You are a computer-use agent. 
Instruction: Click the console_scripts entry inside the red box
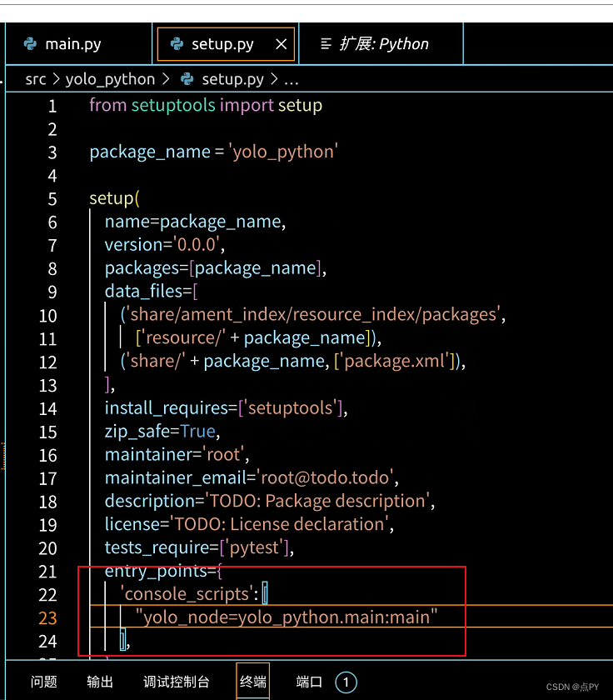point(189,595)
